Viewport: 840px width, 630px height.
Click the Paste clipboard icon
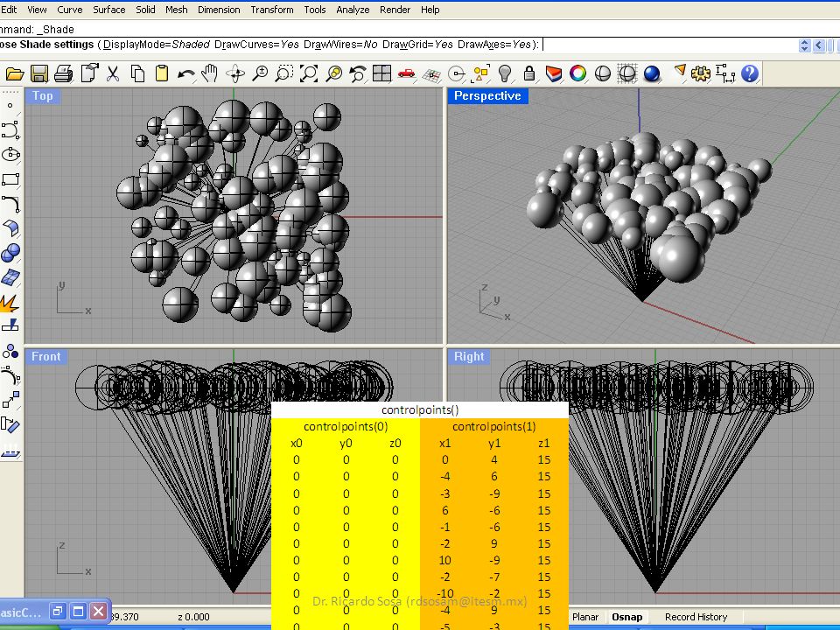pos(162,73)
